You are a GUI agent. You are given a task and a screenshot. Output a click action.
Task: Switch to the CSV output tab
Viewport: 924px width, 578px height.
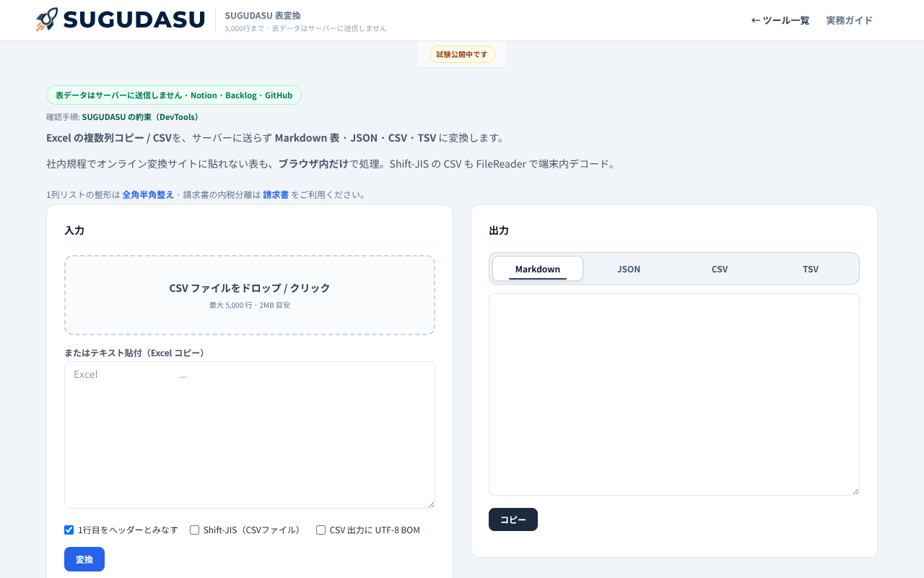(720, 269)
